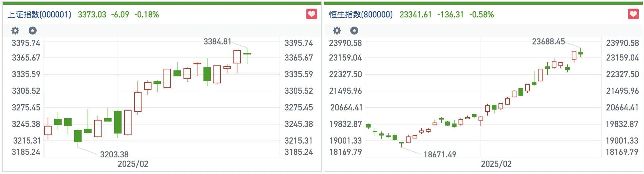Image resolution: width=644 pixels, height=174 pixels.
Task: Click the lowest green candlestick on 上证指数 chart
Action: (x=78, y=136)
